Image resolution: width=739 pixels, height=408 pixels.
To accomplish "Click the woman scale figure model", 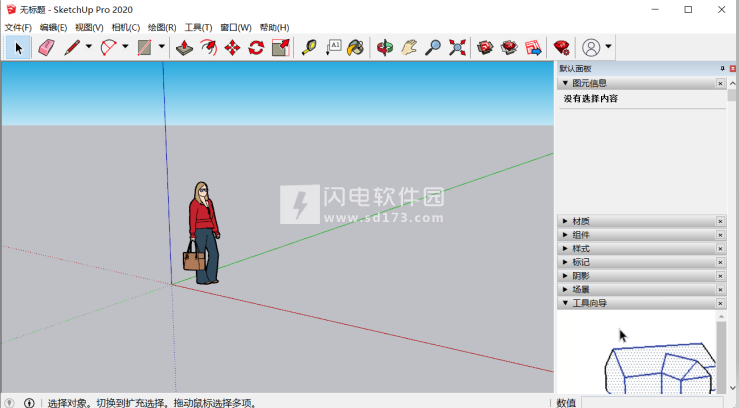I will pos(202,233).
